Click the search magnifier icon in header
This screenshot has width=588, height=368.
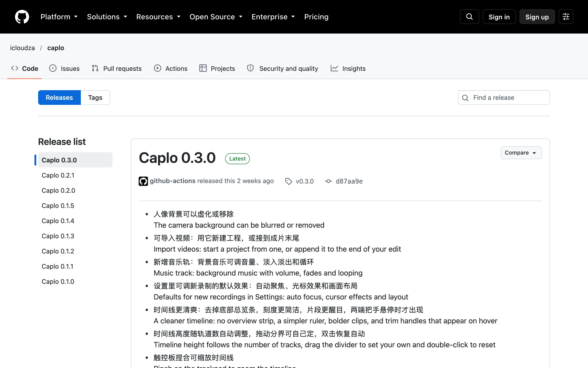tap(469, 17)
